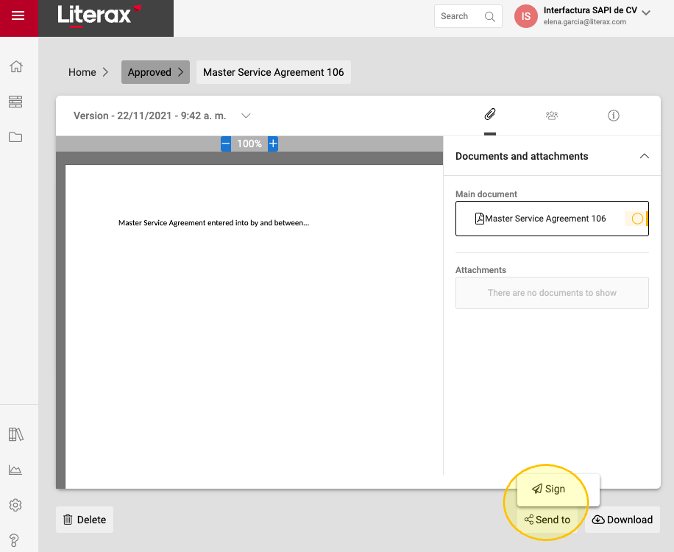674x552 pixels.
Task: Open the library books icon in sidebar
Action: (16, 434)
